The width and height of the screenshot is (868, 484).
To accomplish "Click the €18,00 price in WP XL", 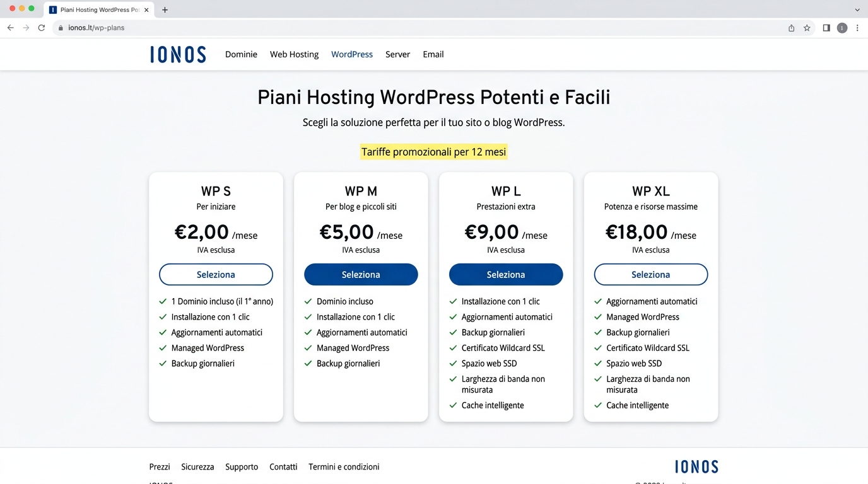I will click(x=636, y=232).
